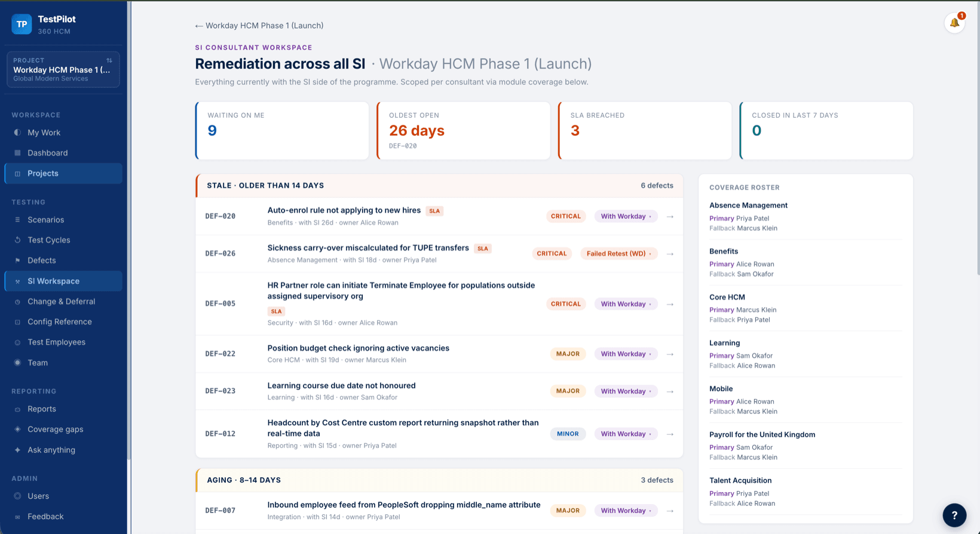Viewport: 980px width, 534px height.
Task: Open DEF-020 With Workday status dropdown
Action: click(626, 216)
